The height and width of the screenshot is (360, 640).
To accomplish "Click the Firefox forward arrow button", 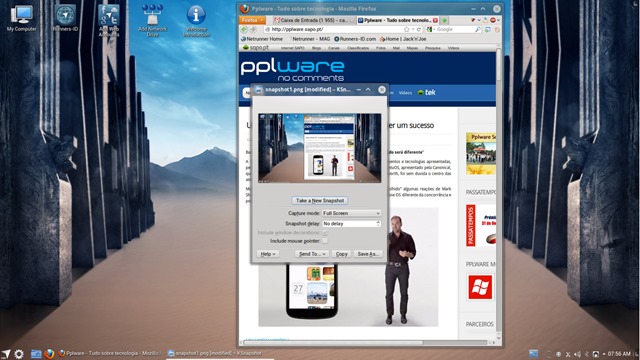I will tap(252, 29).
